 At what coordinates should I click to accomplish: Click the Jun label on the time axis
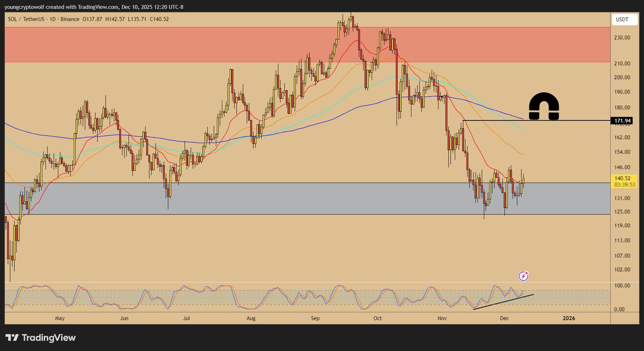click(124, 318)
